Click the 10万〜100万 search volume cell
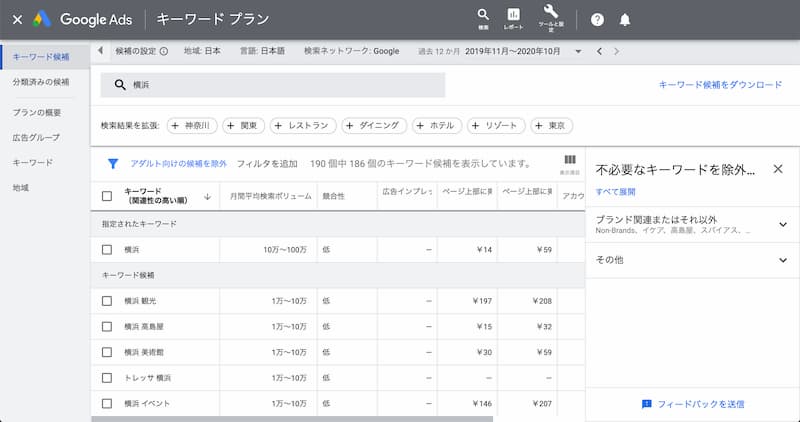Image resolution: width=800 pixels, height=422 pixels. (285, 250)
